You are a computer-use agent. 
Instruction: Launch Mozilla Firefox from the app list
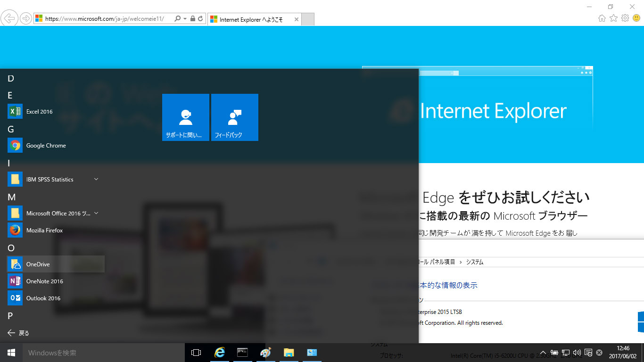[x=56, y=230]
